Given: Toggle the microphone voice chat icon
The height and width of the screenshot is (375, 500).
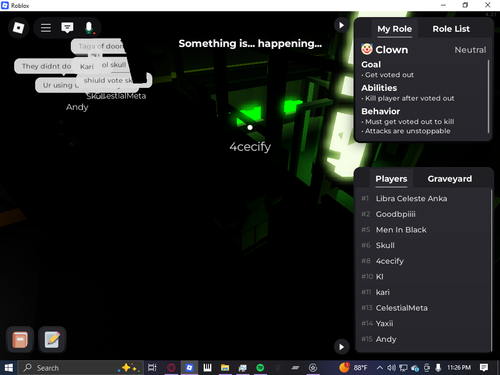Looking at the screenshot, I should tap(89, 28).
